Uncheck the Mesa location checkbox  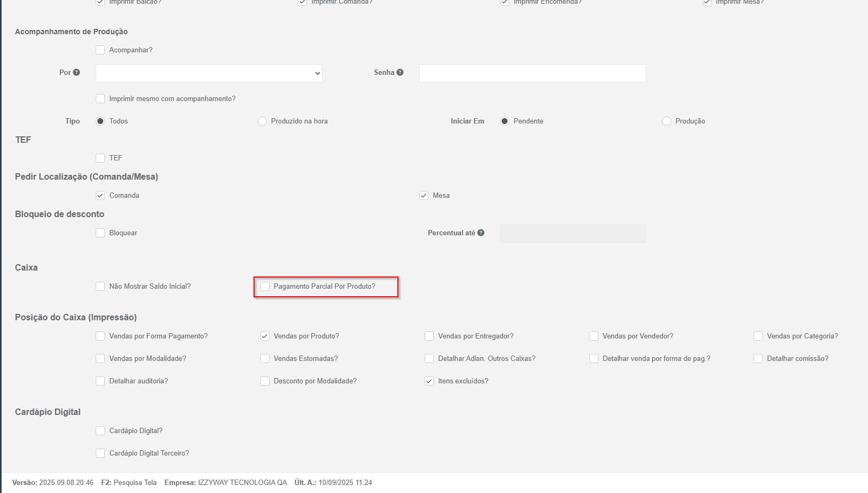[x=424, y=196]
